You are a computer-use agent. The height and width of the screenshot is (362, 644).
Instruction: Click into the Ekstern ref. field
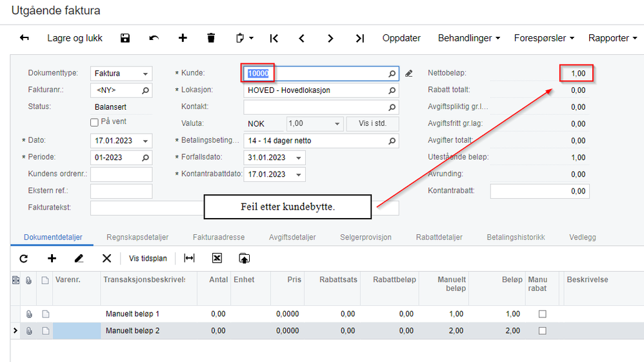[121, 191]
